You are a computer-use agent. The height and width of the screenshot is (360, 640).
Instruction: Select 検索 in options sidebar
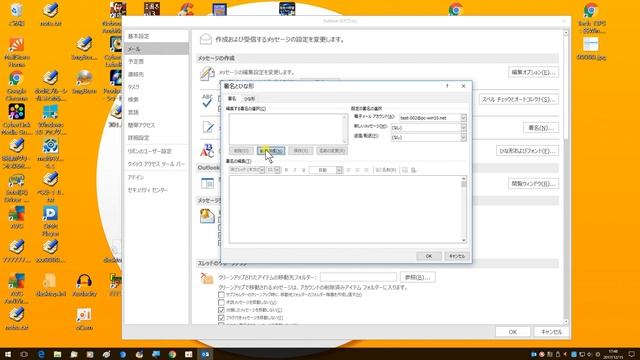click(156, 100)
